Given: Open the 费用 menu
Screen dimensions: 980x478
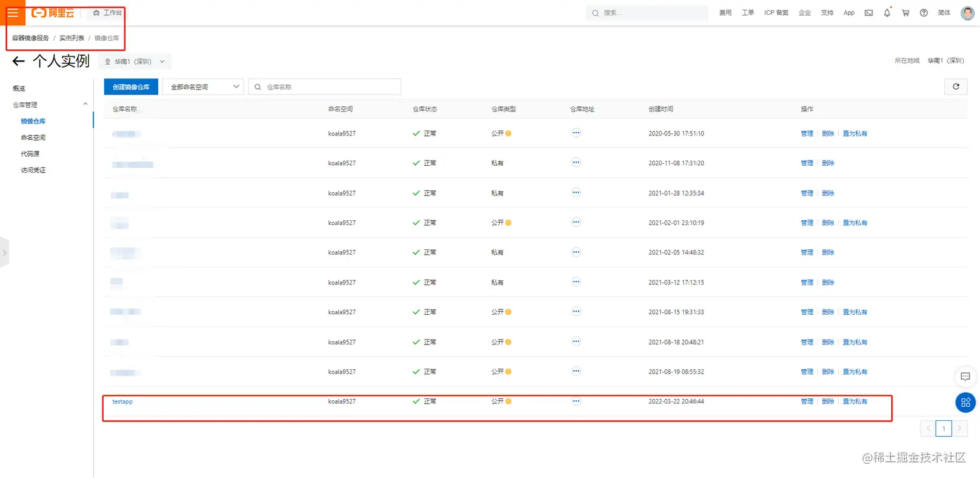Looking at the screenshot, I should pyautogui.click(x=725, y=13).
